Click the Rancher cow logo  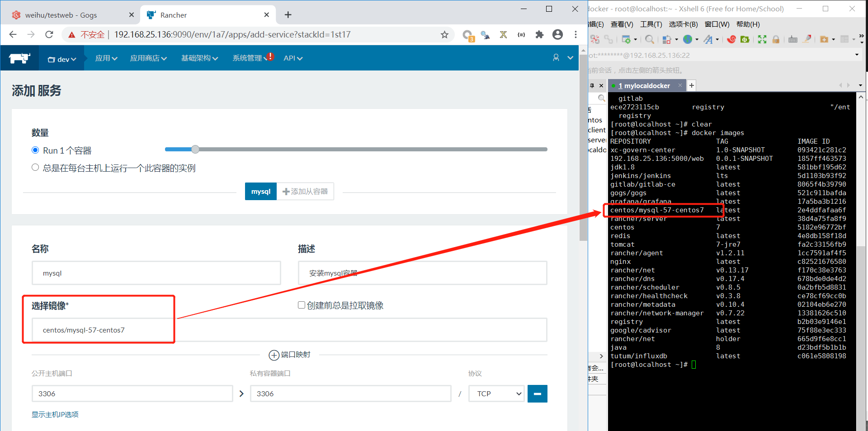coord(19,58)
